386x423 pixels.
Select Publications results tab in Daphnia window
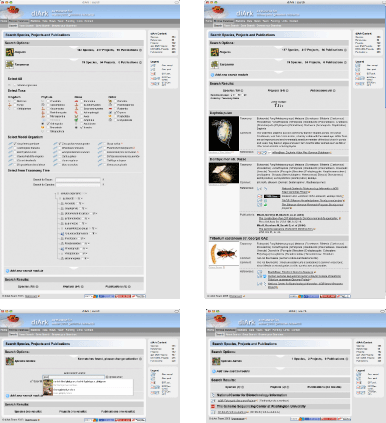point(323,90)
